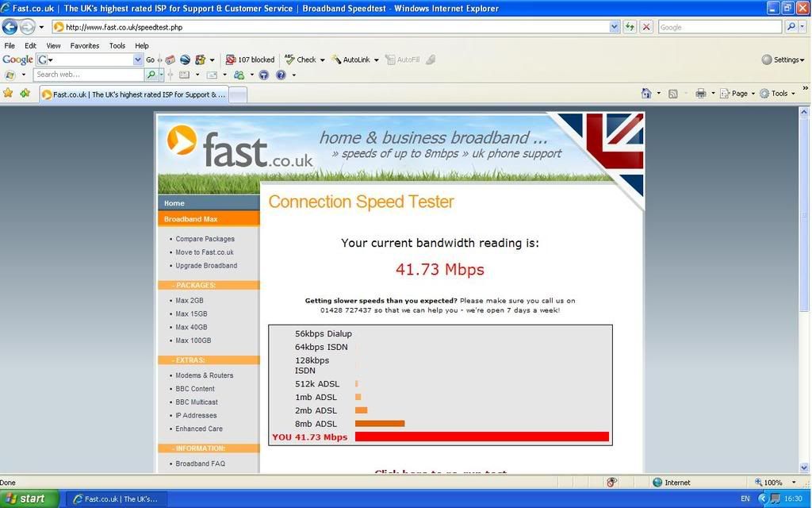Open the View menu
812x508 pixels.
pos(53,46)
